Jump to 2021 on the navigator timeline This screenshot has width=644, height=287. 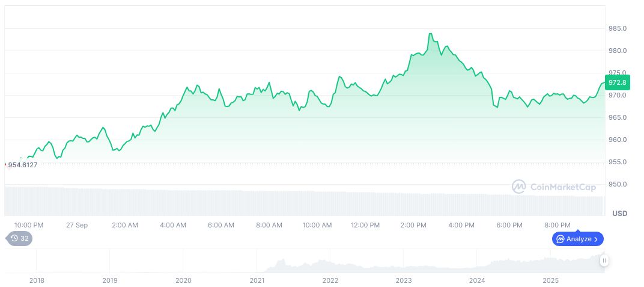tap(257, 280)
